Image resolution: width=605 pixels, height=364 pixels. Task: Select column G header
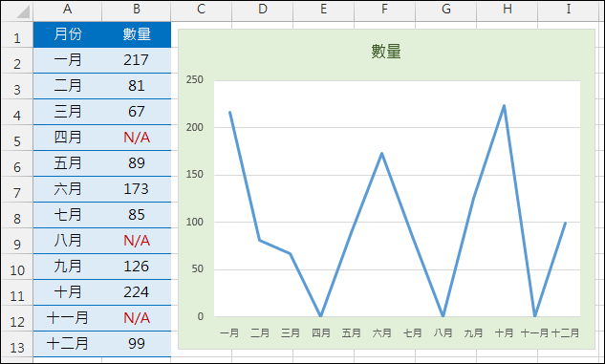click(446, 10)
